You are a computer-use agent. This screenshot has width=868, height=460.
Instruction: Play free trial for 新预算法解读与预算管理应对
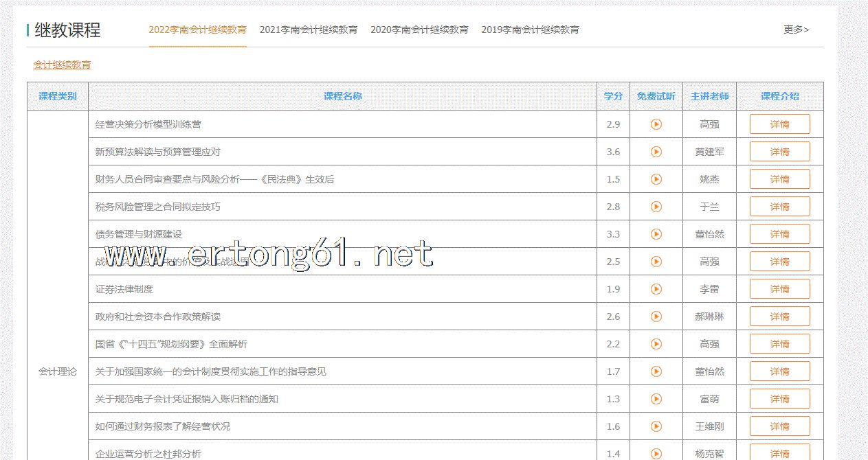click(x=656, y=152)
